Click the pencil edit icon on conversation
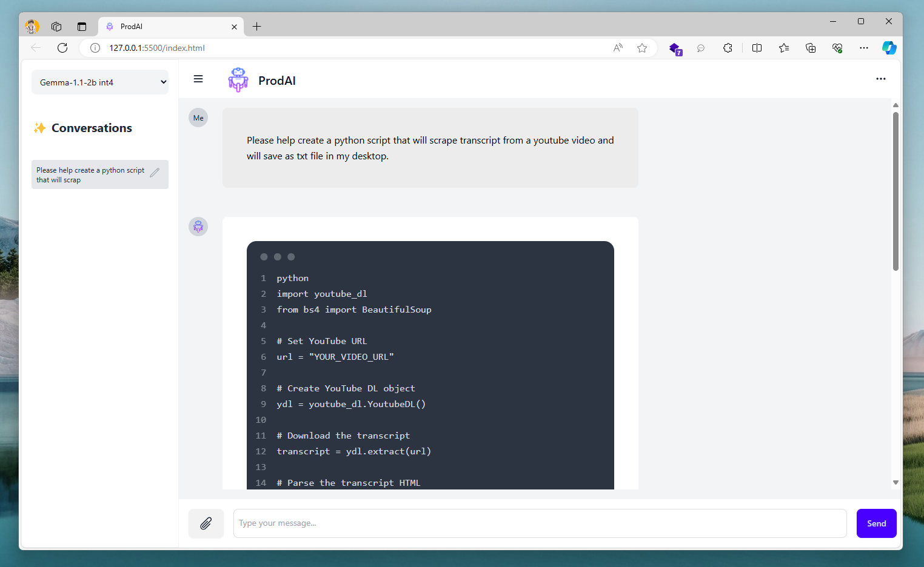The width and height of the screenshot is (924, 567). [x=155, y=173]
